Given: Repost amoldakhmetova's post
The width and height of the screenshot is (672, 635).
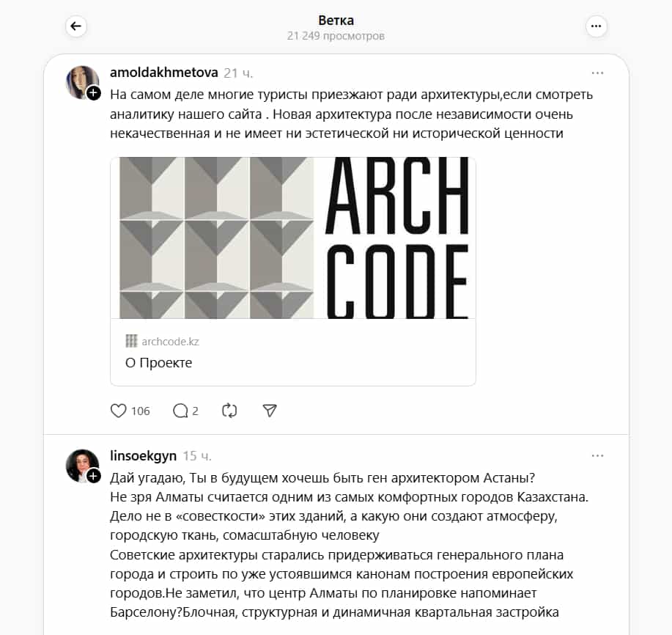Looking at the screenshot, I should pyautogui.click(x=229, y=411).
